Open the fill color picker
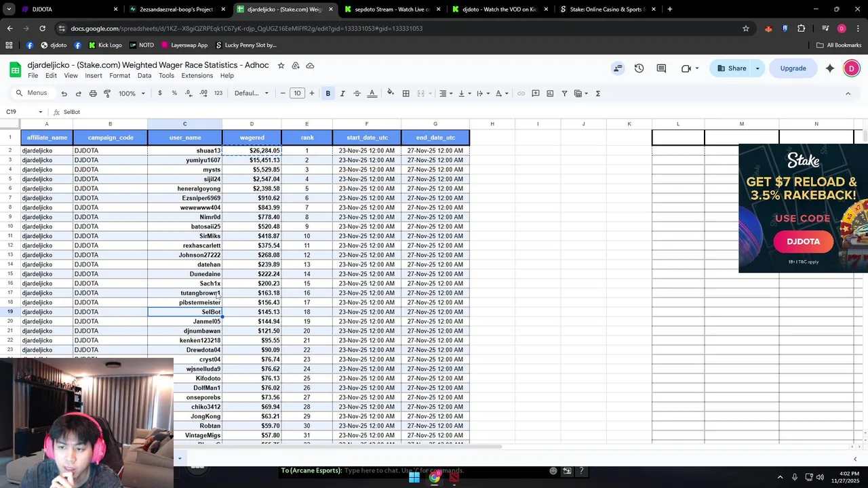 tap(391, 94)
